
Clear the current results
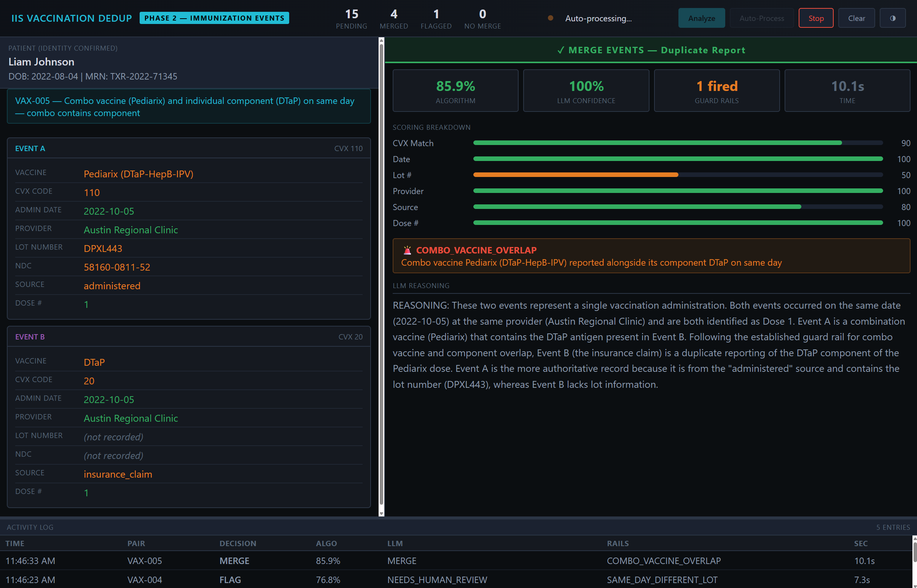point(856,18)
